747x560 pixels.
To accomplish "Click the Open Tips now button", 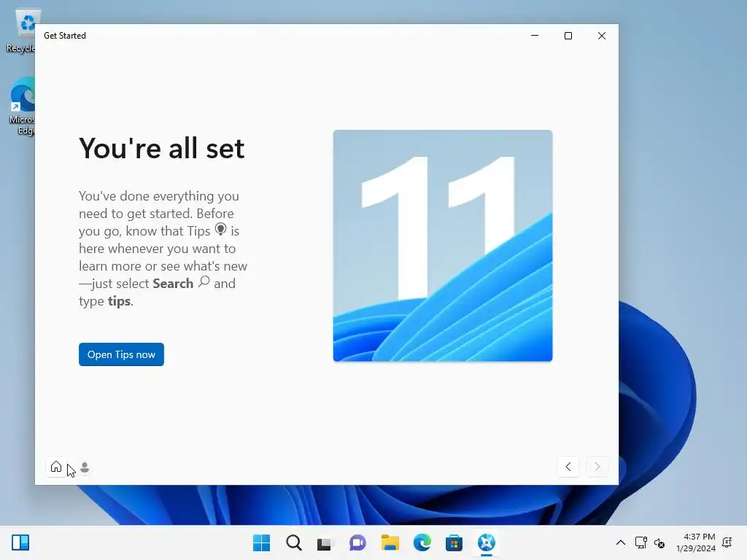I will pos(121,354).
